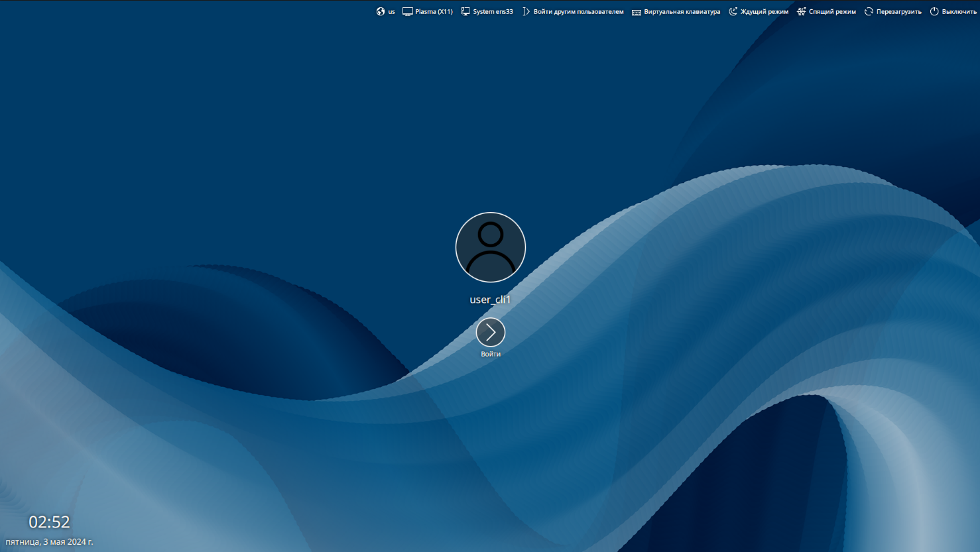Select the user_cli1 avatar picture
The height and width of the screenshot is (552, 980).
tap(491, 247)
